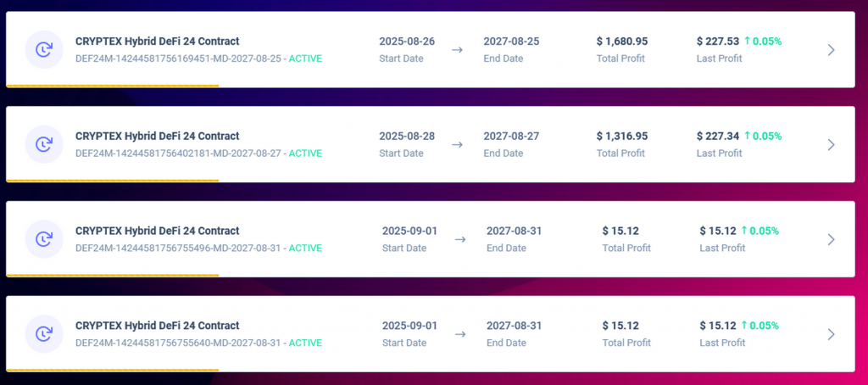This screenshot has height=385, width=868.
Task: Click ACTIVE status on contract ending 755496
Action: 305,248
